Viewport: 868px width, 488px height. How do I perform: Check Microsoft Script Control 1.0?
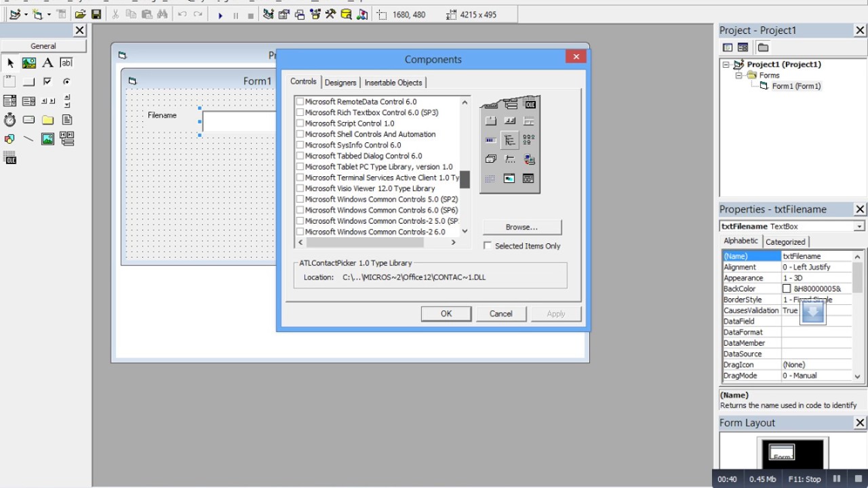[x=300, y=123]
